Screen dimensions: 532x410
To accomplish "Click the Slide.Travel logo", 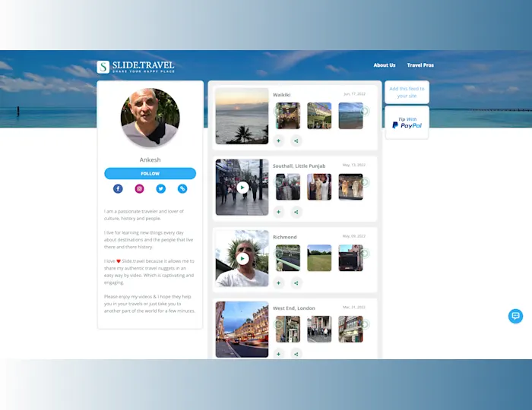I will 135,67.
